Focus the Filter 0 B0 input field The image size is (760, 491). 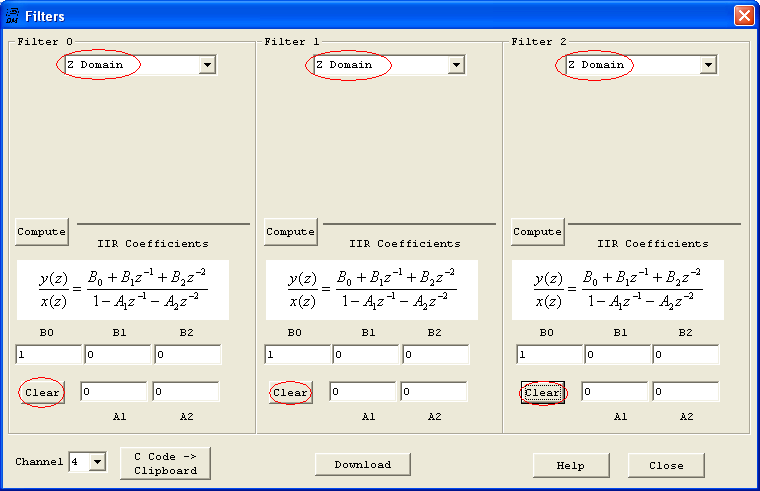[48, 355]
